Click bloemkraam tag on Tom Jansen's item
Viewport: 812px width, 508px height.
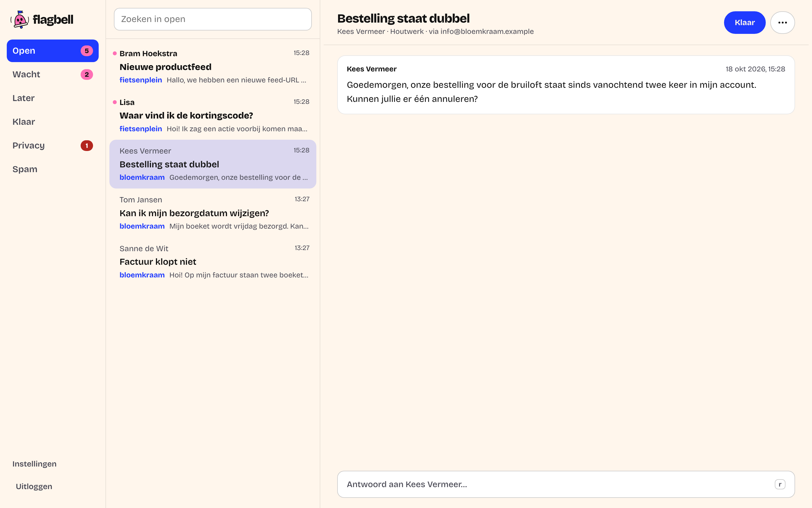142,226
